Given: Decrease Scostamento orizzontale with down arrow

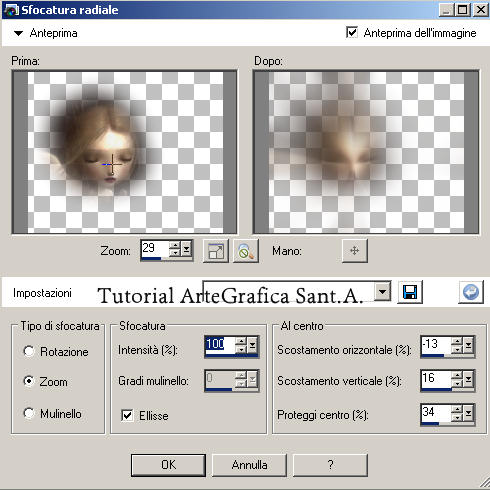Looking at the screenshot, I should coord(457,349).
